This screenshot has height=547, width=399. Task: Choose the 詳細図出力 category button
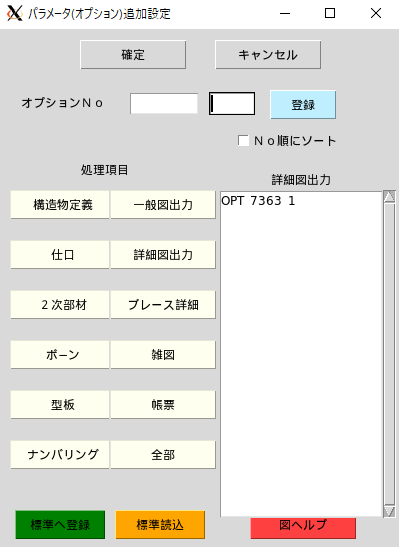click(163, 255)
